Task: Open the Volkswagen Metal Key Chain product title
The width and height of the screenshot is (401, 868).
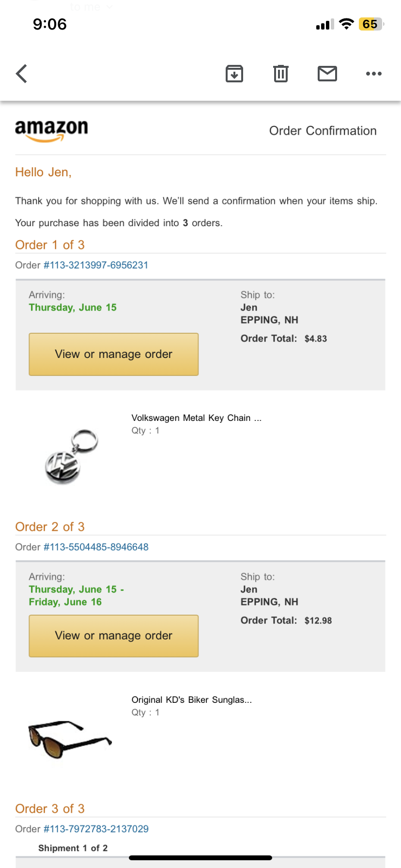Action: point(196,418)
